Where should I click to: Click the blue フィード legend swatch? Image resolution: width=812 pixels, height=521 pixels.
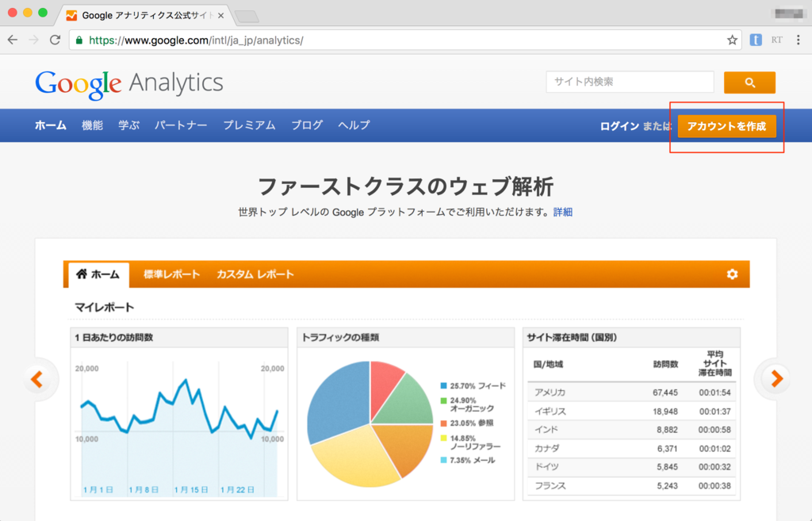(443, 386)
